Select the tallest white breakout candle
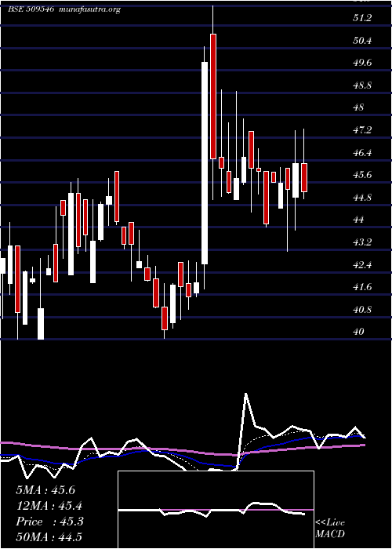This screenshot has width=392, height=549. click(x=205, y=163)
